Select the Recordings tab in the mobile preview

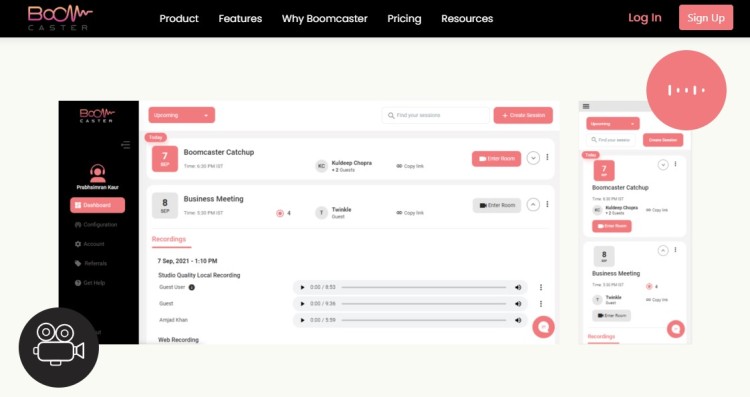(x=602, y=337)
